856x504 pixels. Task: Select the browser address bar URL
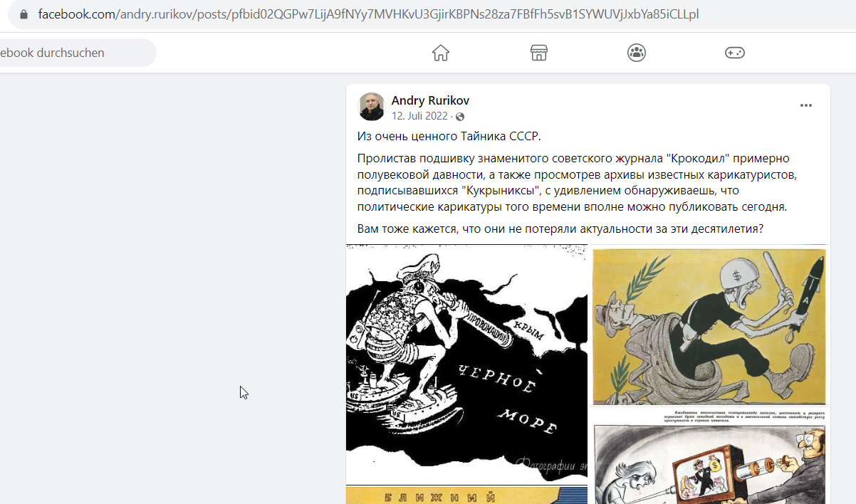pos(368,14)
